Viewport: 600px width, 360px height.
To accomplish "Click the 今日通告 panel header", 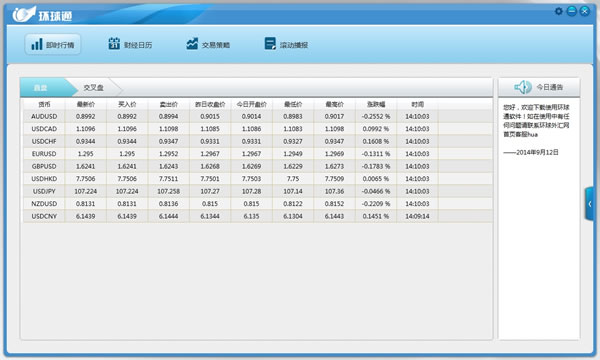I will (x=539, y=87).
